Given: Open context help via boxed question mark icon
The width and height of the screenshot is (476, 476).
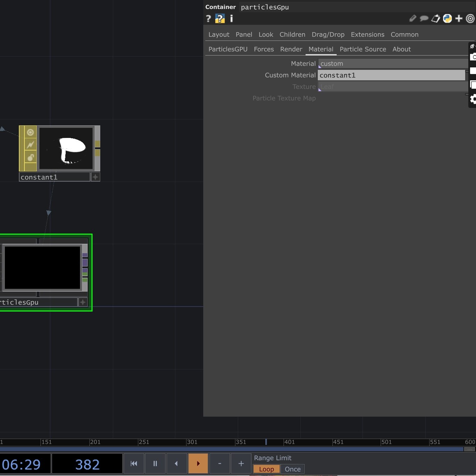Looking at the screenshot, I should click(x=220, y=19).
